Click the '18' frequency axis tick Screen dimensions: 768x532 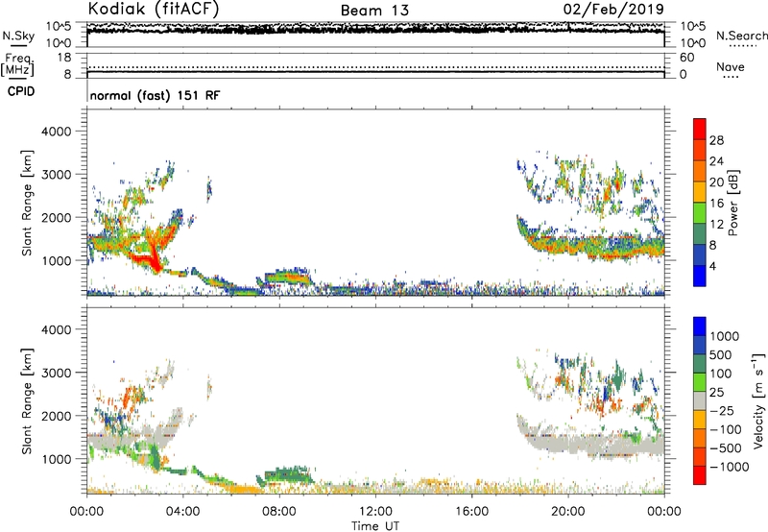pos(64,58)
